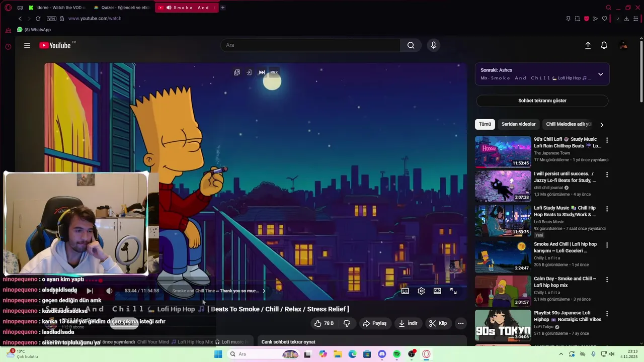Create a clip with Klip button
Viewport: 644px width, 362px height.
[438, 323]
